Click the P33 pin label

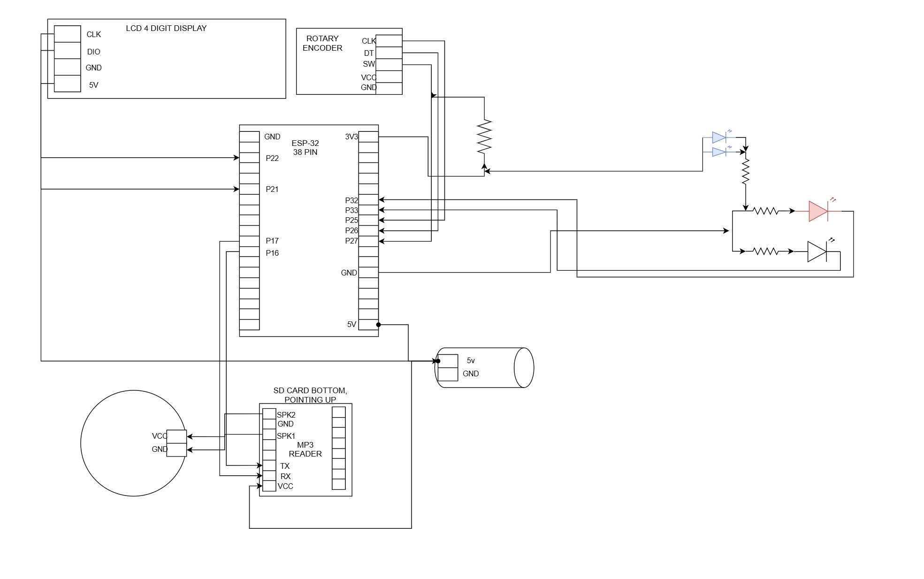[351, 210]
